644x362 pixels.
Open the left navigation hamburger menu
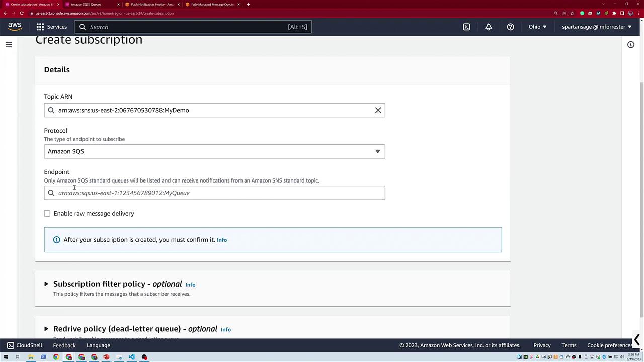coord(9,45)
